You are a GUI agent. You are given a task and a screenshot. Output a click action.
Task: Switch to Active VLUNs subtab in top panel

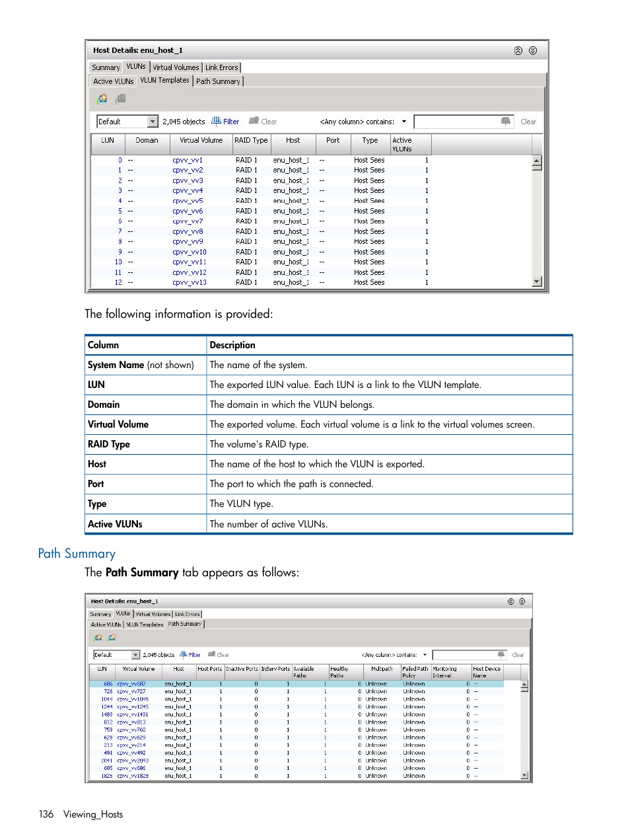pos(114,81)
